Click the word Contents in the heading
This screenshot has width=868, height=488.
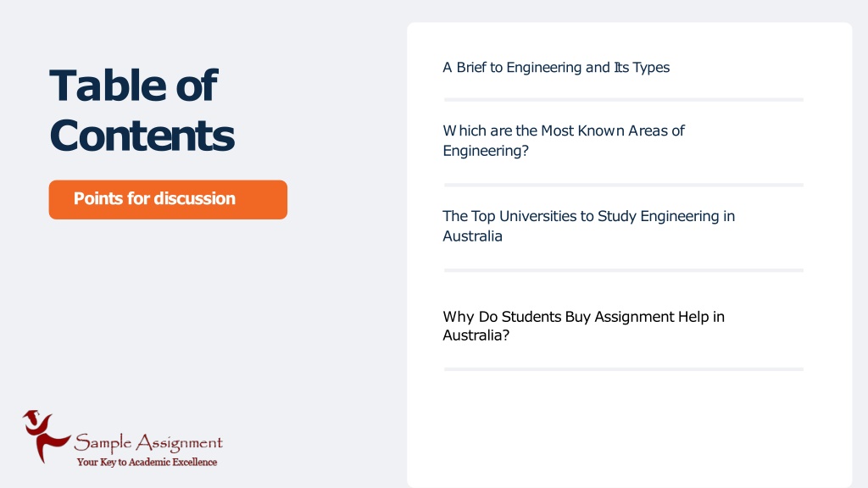click(142, 136)
